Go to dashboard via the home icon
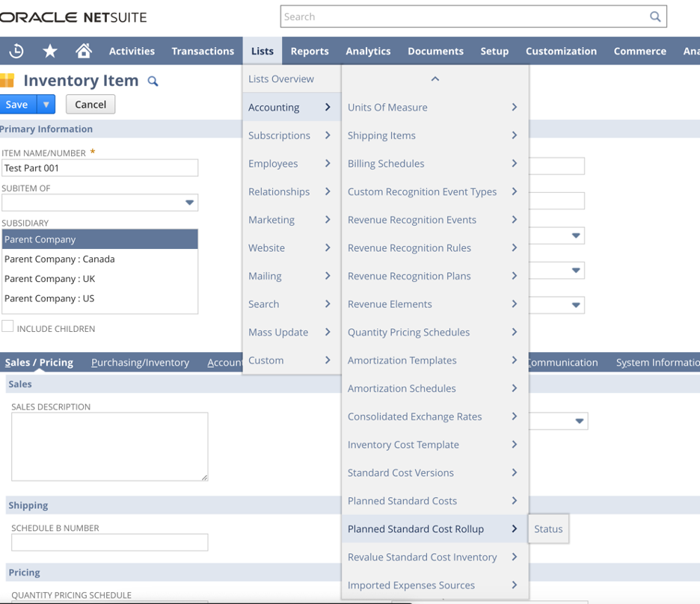700x604 pixels. click(83, 51)
